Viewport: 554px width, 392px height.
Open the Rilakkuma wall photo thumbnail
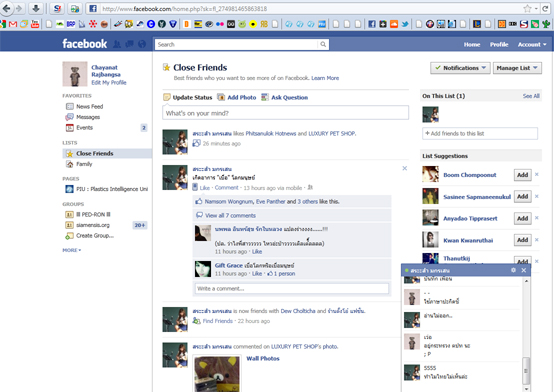point(217,374)
